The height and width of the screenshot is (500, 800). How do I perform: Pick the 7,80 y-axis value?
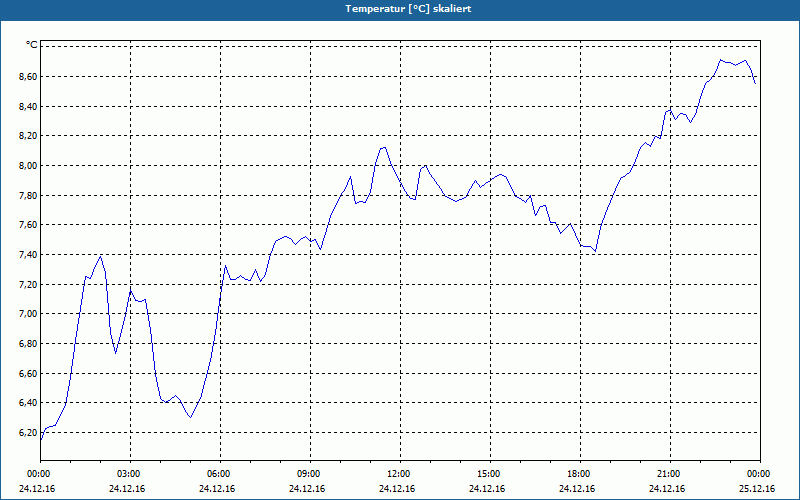tap(27, 195)
